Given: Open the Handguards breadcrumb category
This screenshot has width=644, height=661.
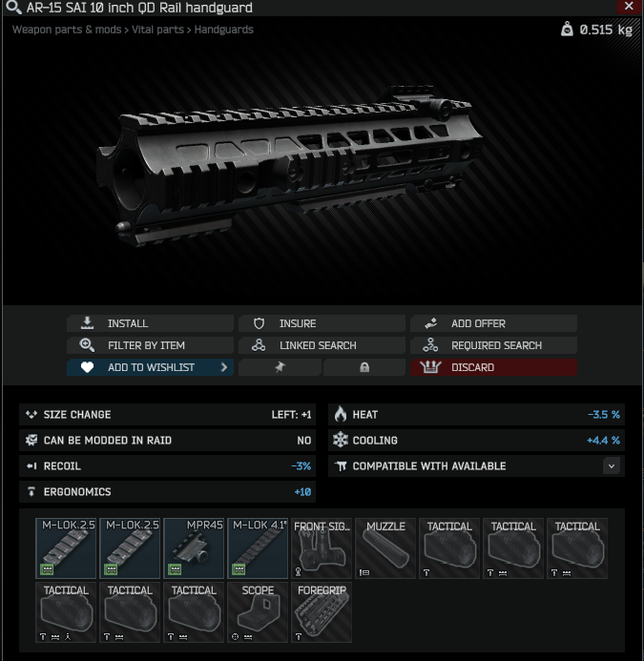Looking at the screenshot, I should pyautogui.click(x=223, y=30).
